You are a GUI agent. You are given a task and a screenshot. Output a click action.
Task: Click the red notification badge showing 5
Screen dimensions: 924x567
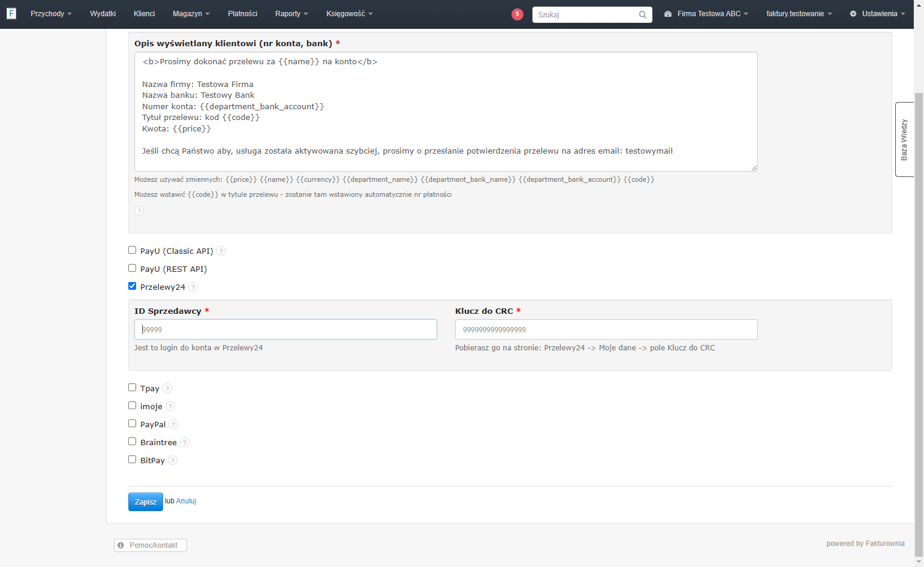(517, 14)
